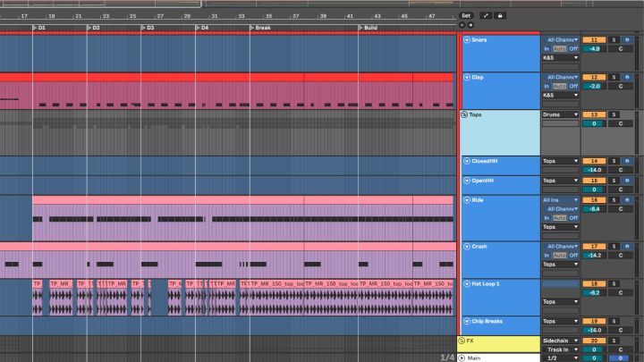This screenshot has height=362, width=644.
Task: Solo the Chip Breaks track
Action: [614, 321]
